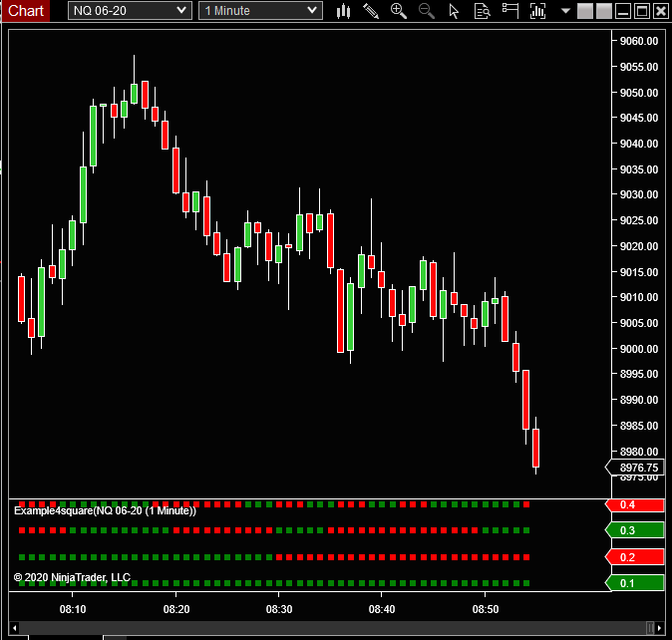This screenshot has width=672, height=640.
Task: Click the 08:40 time axis label
Action: (382, 609)
